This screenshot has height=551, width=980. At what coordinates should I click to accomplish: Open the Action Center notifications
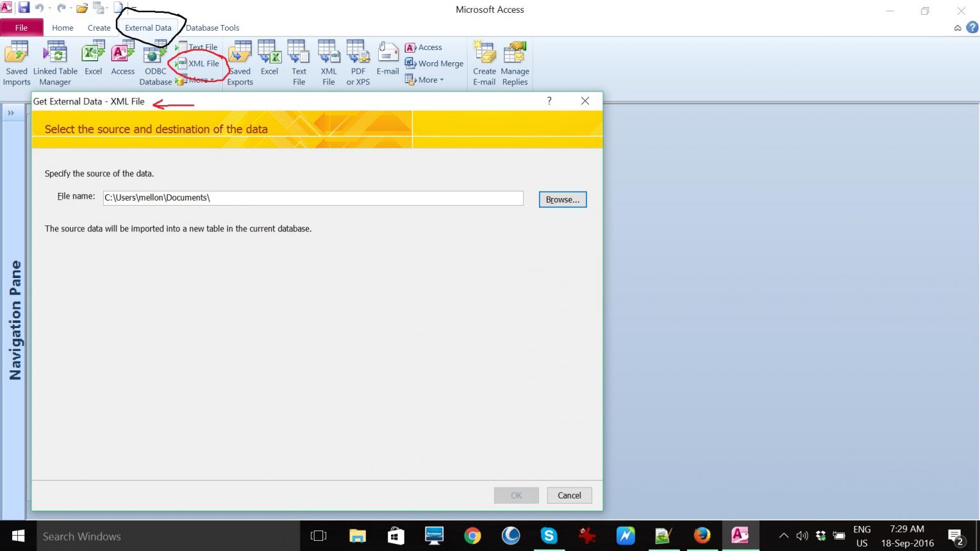coord(956,537)
